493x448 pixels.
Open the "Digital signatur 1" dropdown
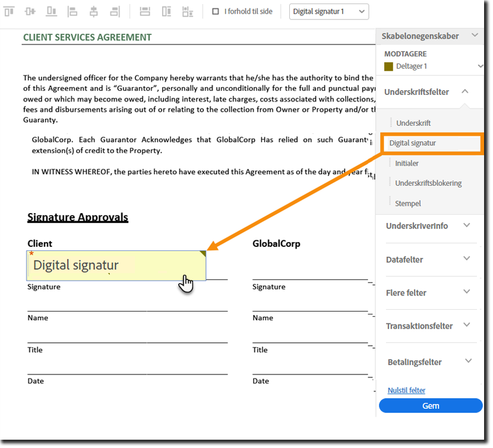pyautogui.click(x=328, y=11)
